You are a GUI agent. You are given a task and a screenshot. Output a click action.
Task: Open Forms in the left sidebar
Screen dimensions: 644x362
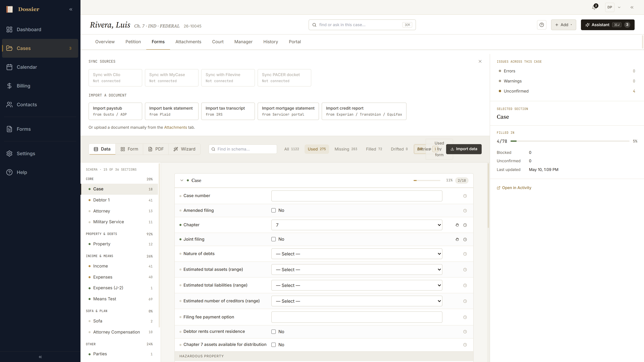point(40,129)
